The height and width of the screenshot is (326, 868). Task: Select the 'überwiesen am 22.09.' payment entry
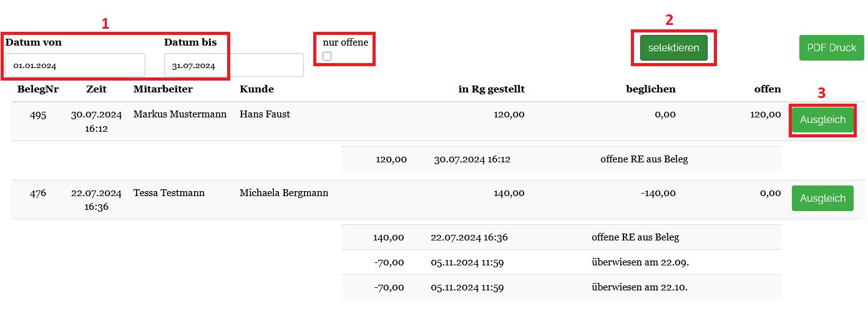640,262
